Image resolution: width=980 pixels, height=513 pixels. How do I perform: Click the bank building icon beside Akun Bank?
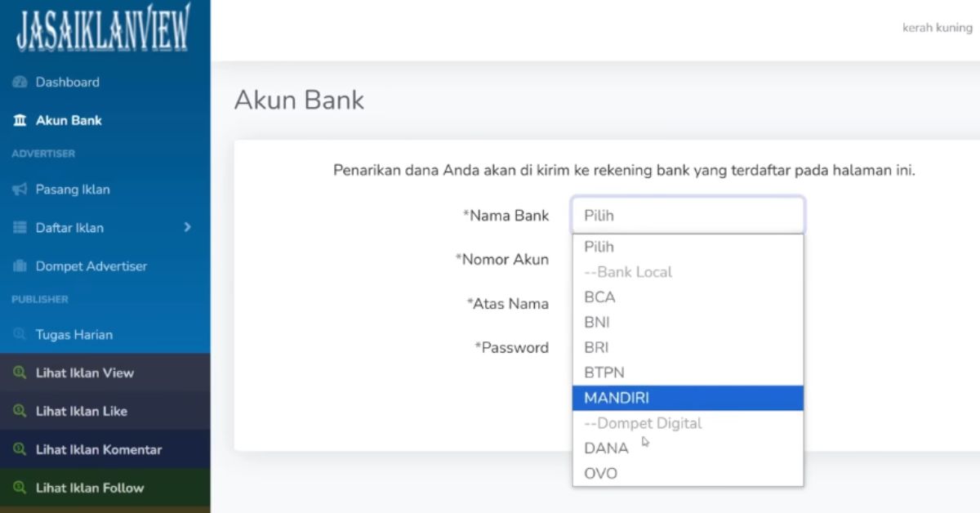pos(20,121)
